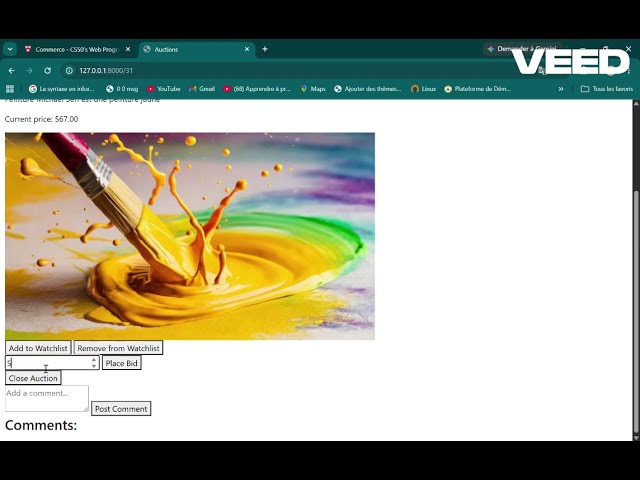Click the Comments: heading
640x480 pixels.
41,425
